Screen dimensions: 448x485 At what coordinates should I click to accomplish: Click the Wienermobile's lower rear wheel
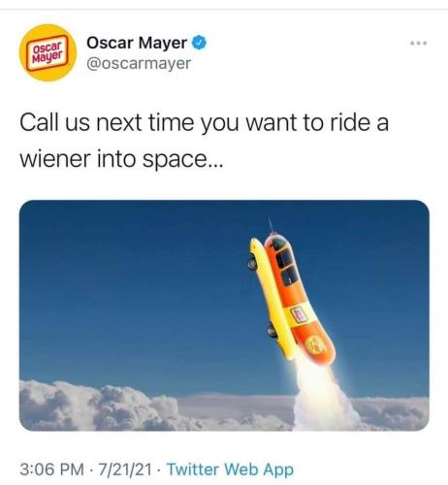[272, 332]
